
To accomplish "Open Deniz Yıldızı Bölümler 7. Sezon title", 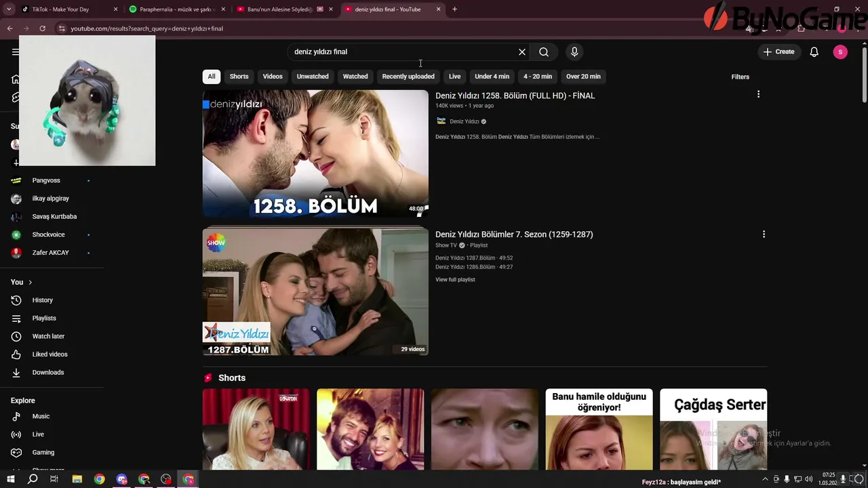I will click(514, 235).
